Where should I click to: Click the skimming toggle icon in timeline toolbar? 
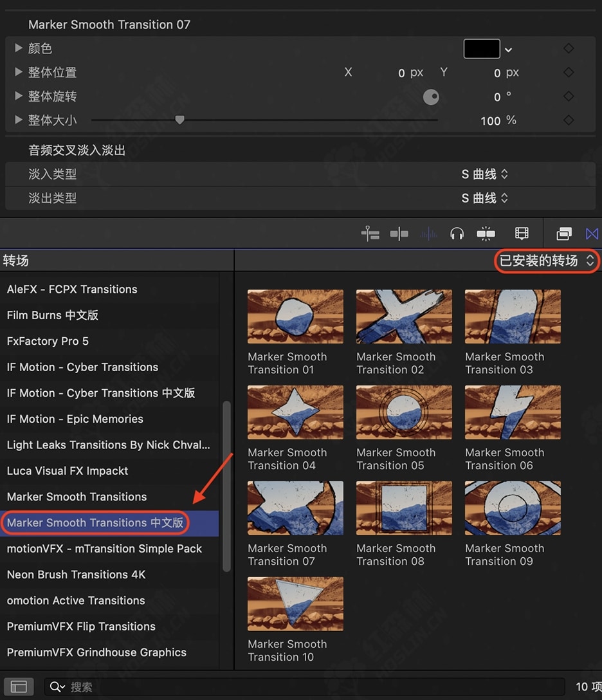(370, 234)
